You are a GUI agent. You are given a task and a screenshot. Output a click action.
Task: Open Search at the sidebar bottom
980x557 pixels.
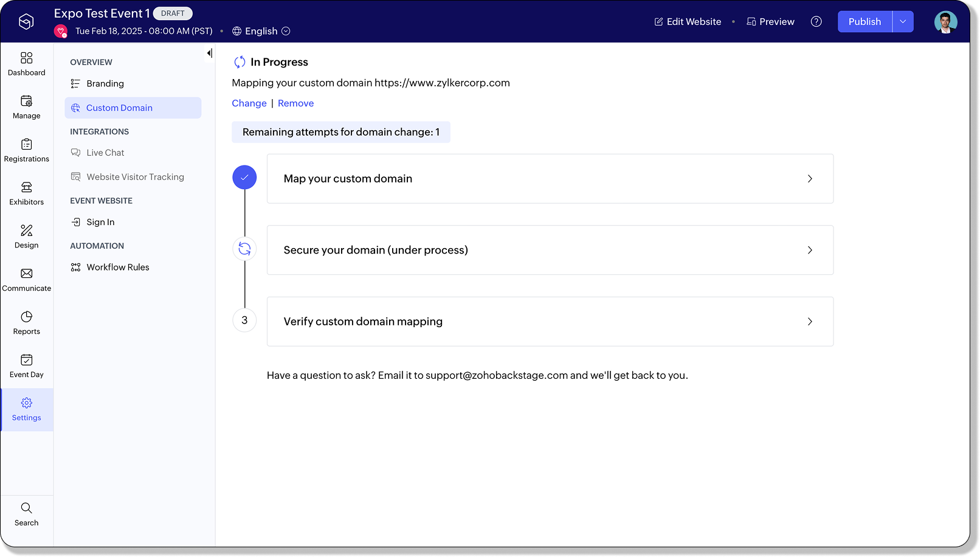pos(27,514)
